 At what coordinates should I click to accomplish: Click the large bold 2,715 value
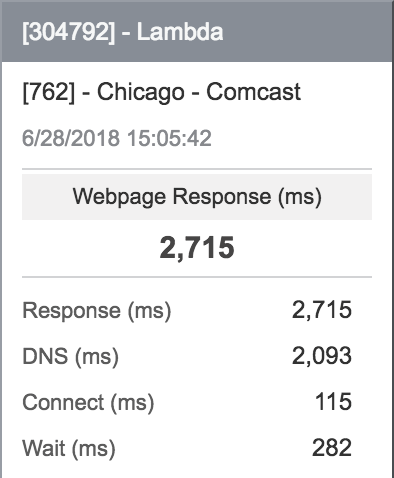[197, 248]
